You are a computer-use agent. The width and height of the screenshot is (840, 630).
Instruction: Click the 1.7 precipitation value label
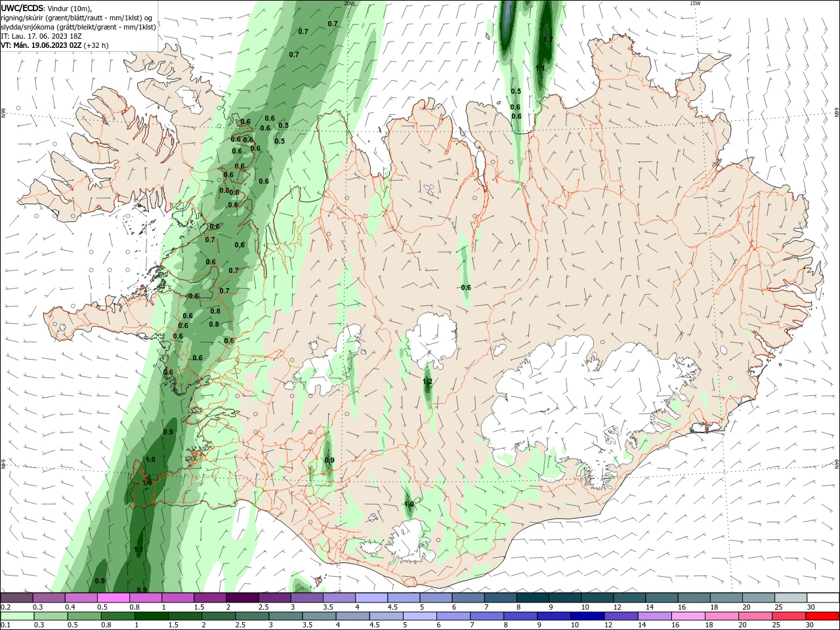tap(548, 39)
